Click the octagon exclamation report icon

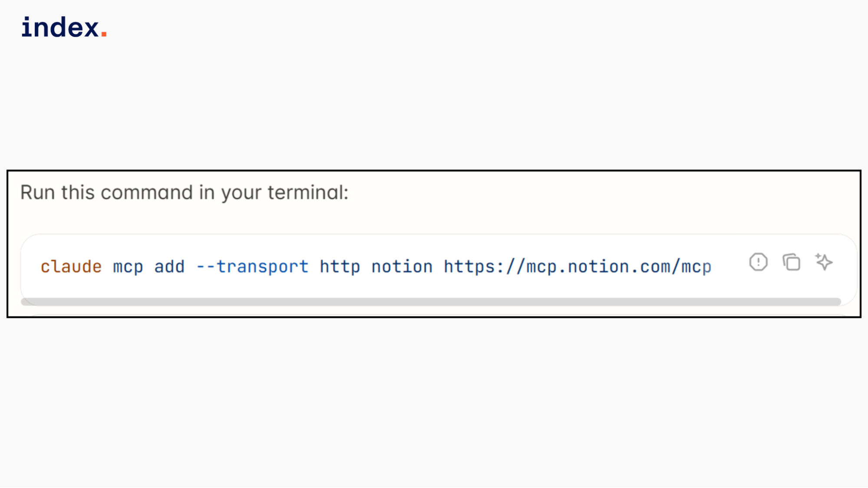(758, 262)
